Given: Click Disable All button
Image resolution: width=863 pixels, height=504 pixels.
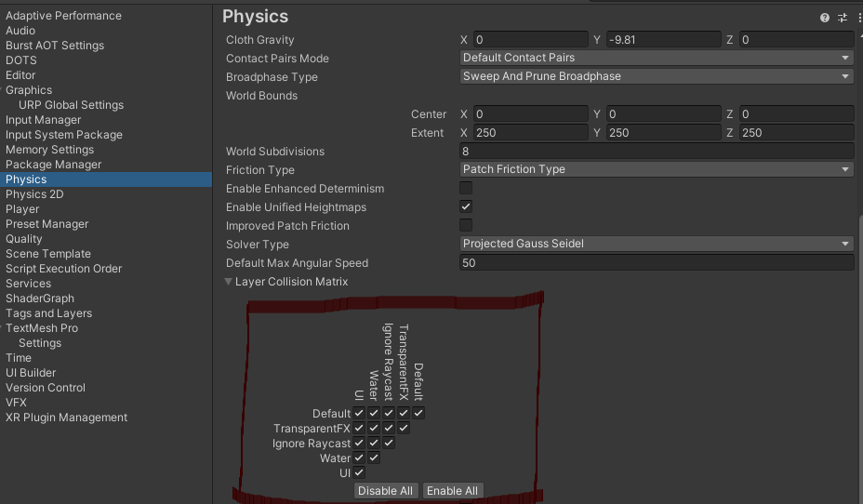Looking at the screenshot, I should tap(385, 490).
